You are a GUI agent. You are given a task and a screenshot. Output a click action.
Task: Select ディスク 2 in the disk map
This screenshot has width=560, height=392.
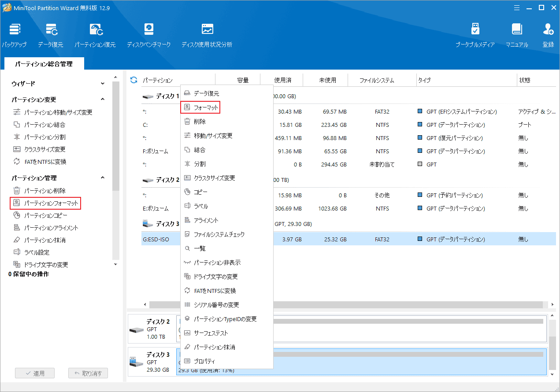pyautogui.click(x=152, y=329)
